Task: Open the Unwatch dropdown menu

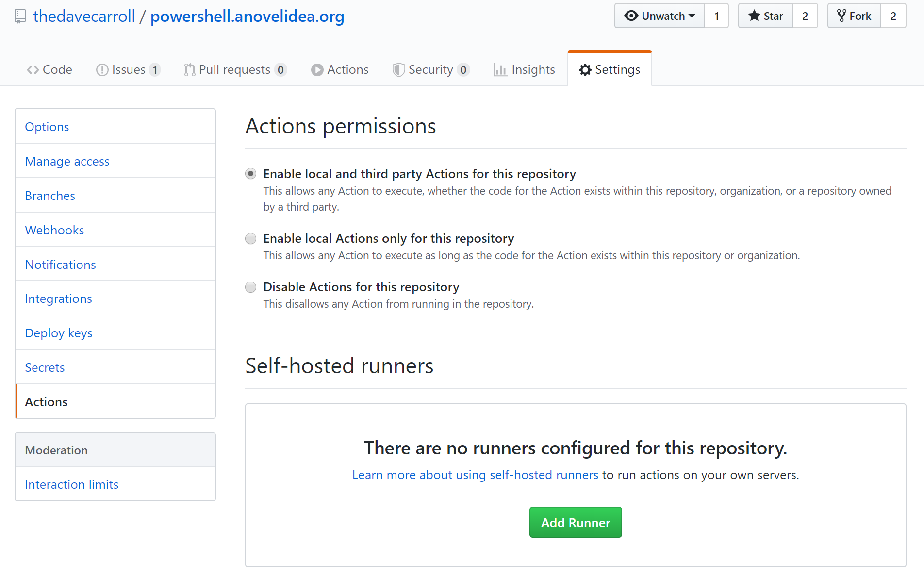Action: coord(660,16)
